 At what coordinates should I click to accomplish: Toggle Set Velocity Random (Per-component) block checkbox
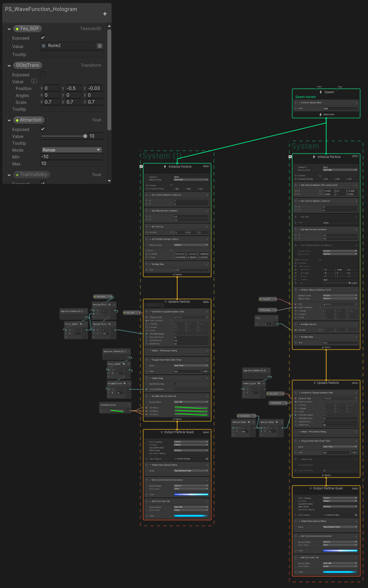[300, 185]
